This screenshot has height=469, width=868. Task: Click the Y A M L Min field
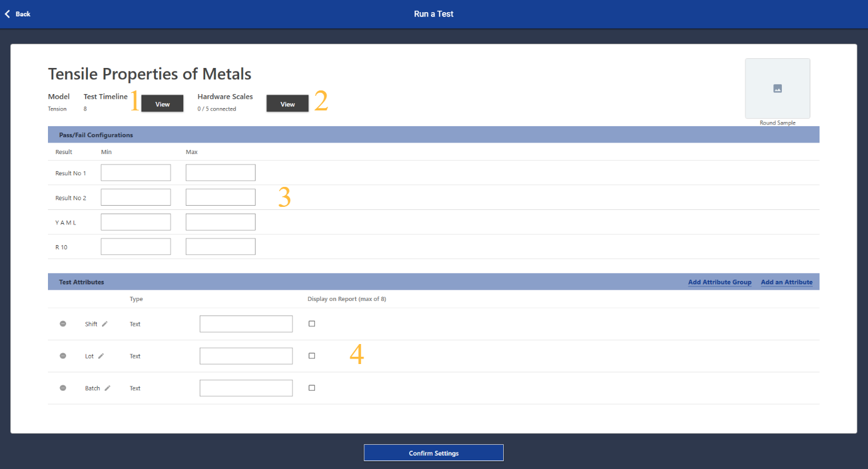(136, 222)
